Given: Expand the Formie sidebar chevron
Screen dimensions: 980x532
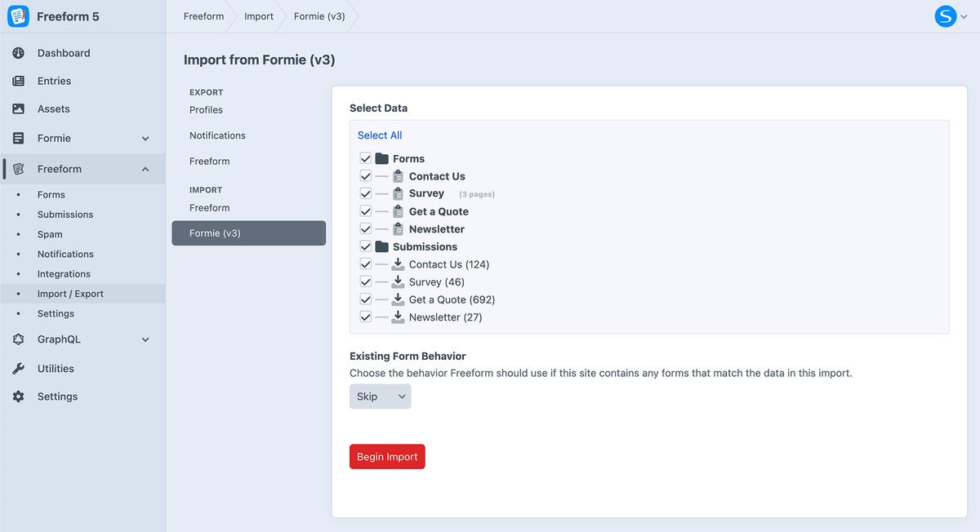Looking at the screenshot, I should click(145, 139).
